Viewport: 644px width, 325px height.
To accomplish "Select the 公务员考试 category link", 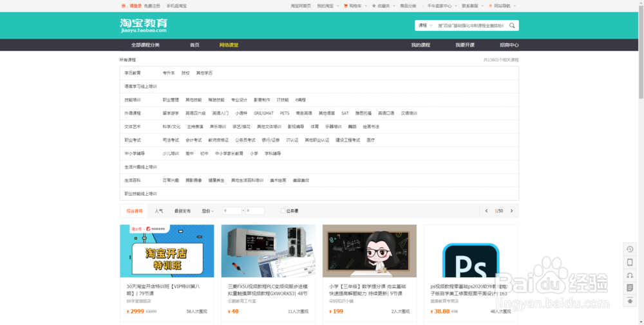I will tap(245, 140).
